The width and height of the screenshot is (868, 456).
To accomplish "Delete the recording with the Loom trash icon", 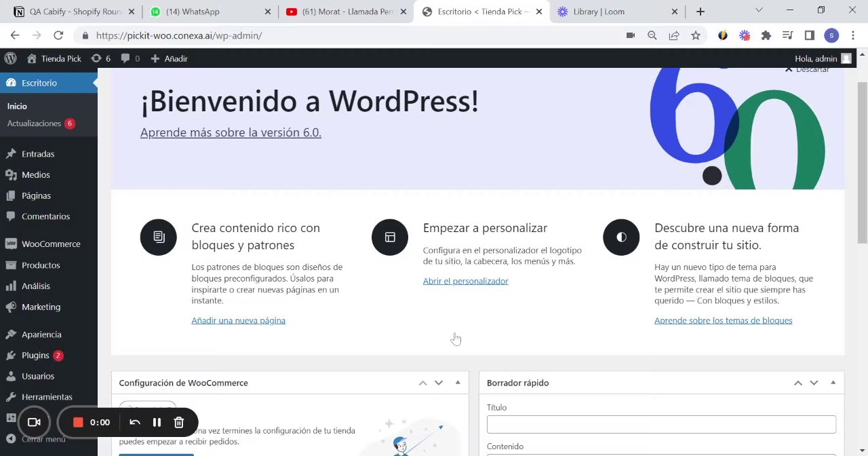I will click(x=179, y=422).
